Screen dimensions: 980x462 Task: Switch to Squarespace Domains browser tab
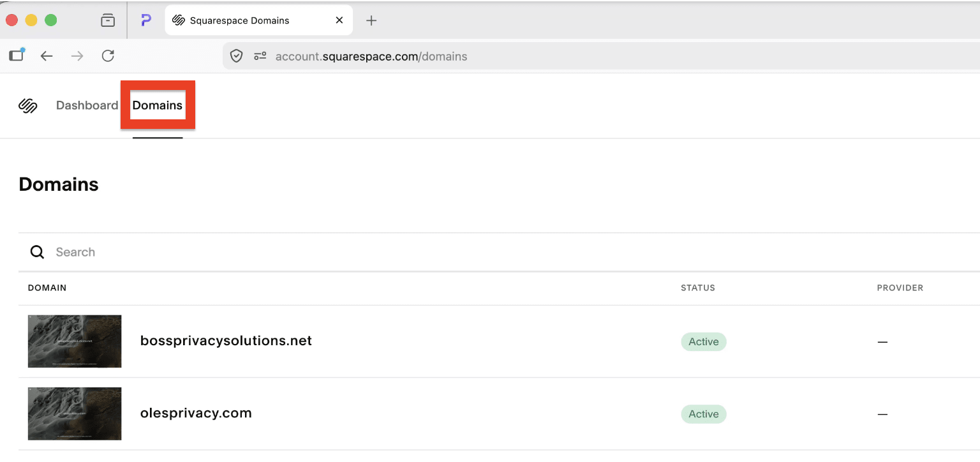point(258,20)
